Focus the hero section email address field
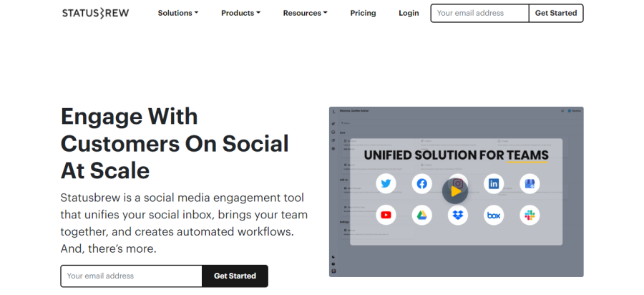The height and width of the screenshot is (295, 644). point(132,276)
